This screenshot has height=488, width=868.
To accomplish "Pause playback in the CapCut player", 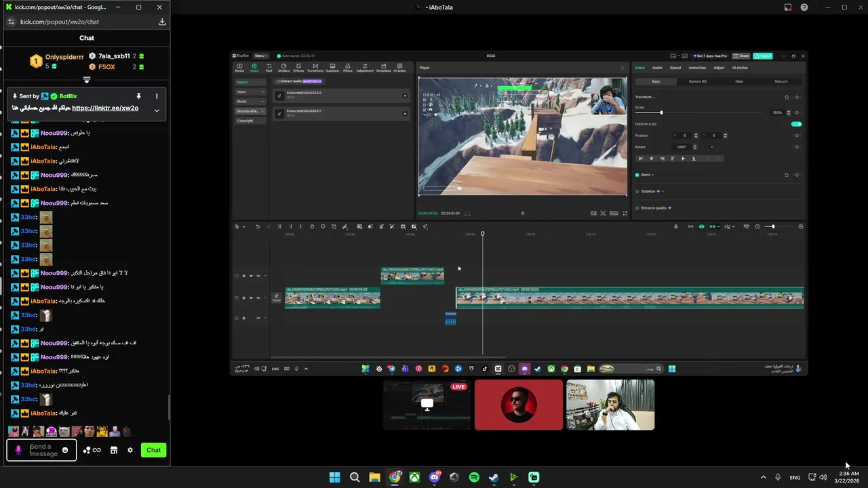I will pos(523,213).
